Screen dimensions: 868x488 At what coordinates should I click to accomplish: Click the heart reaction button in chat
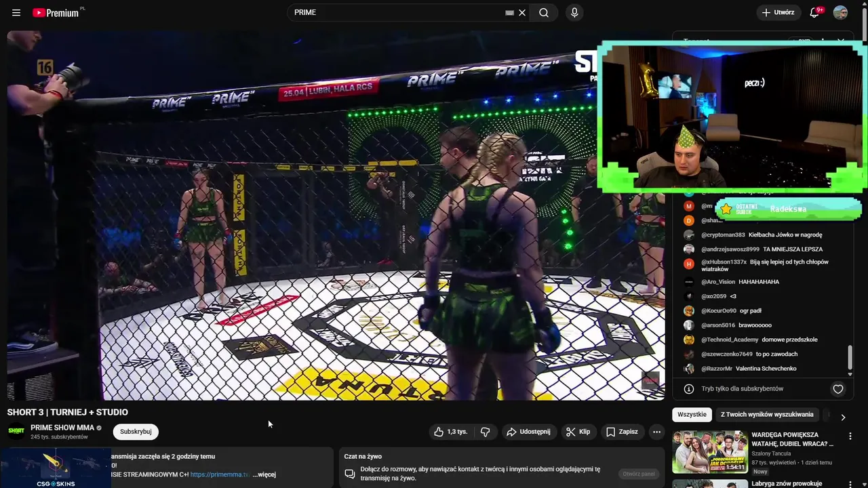point(838,389)
